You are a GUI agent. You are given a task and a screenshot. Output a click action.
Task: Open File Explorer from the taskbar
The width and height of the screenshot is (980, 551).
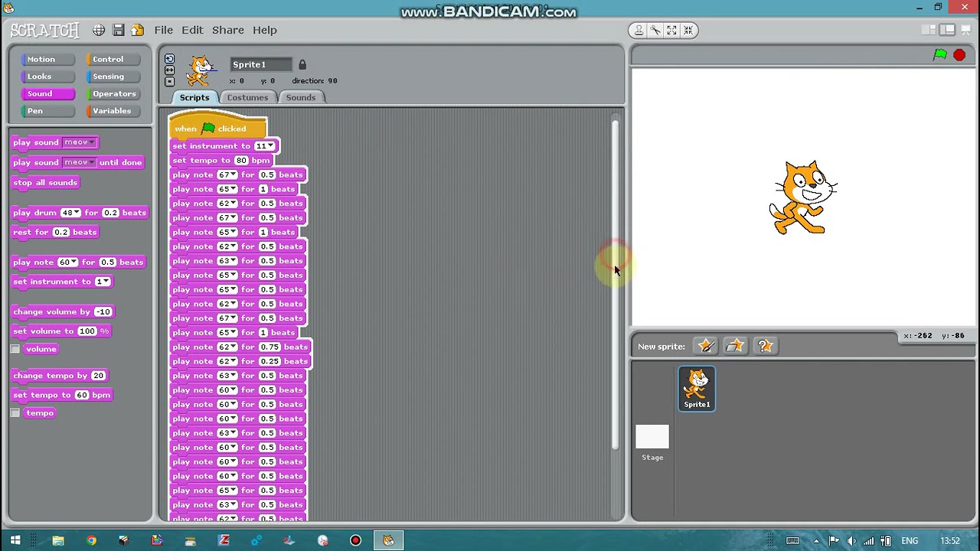point(58,540)
